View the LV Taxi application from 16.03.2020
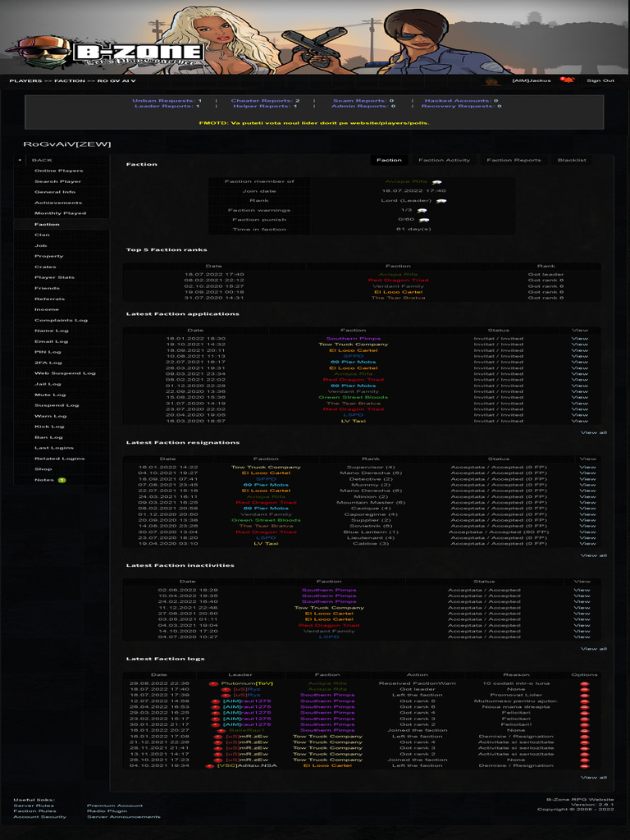630x840 pixels. coord(580,421)
